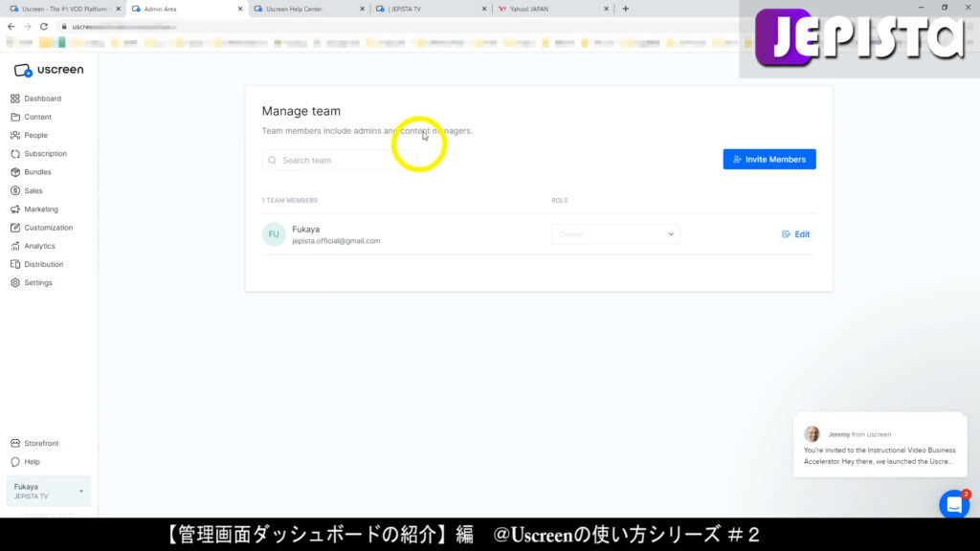
Task: Open the Settings menu item
Action: click(38, 283)
